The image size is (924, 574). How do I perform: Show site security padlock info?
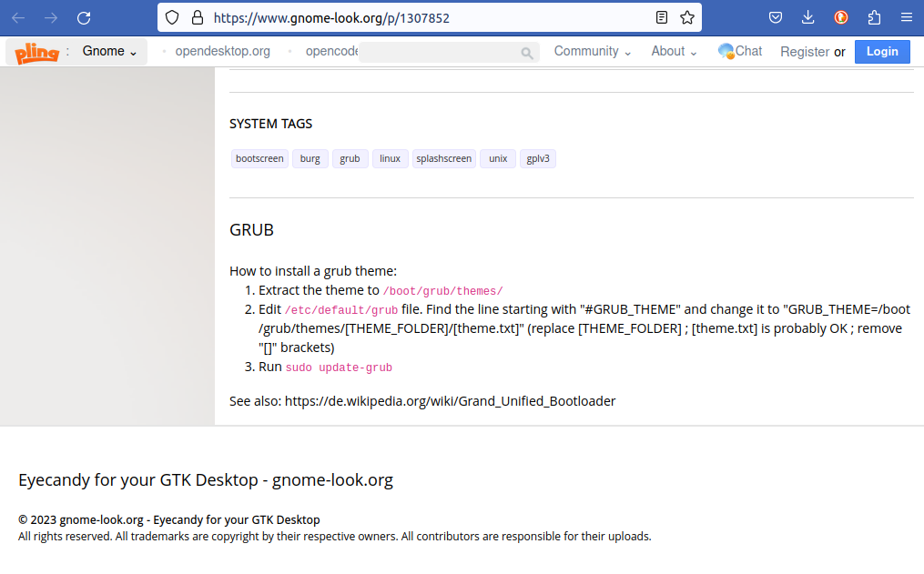click(198, 17)
